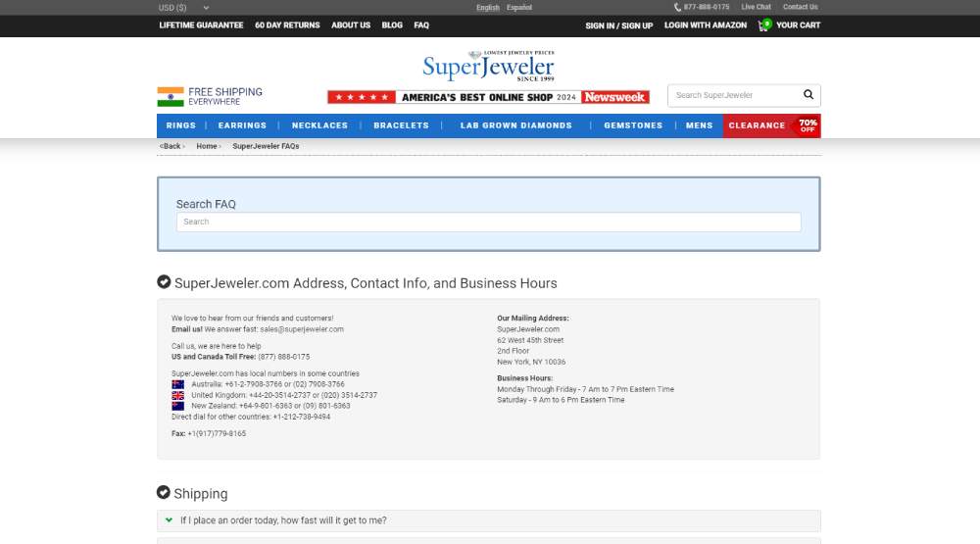The image size is (980, 544).
Task: Click the 70% OFF clearance badge
Action: 807,125
